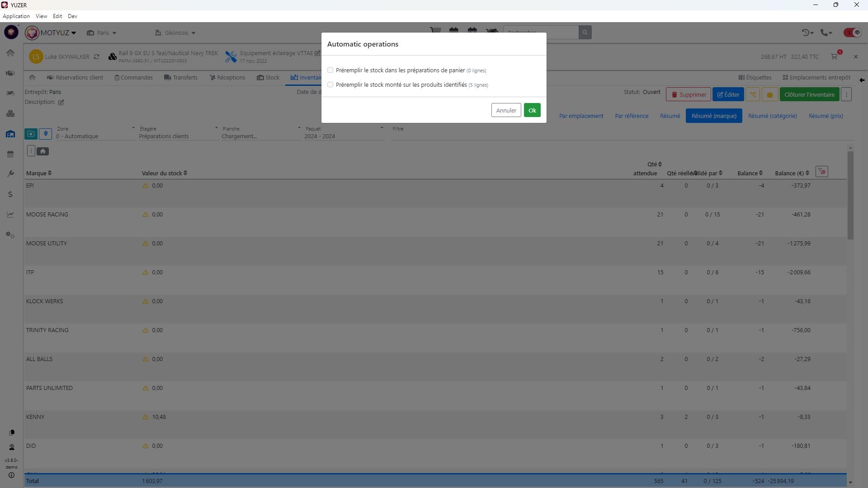Click the Annuler button

pos(505,110)
